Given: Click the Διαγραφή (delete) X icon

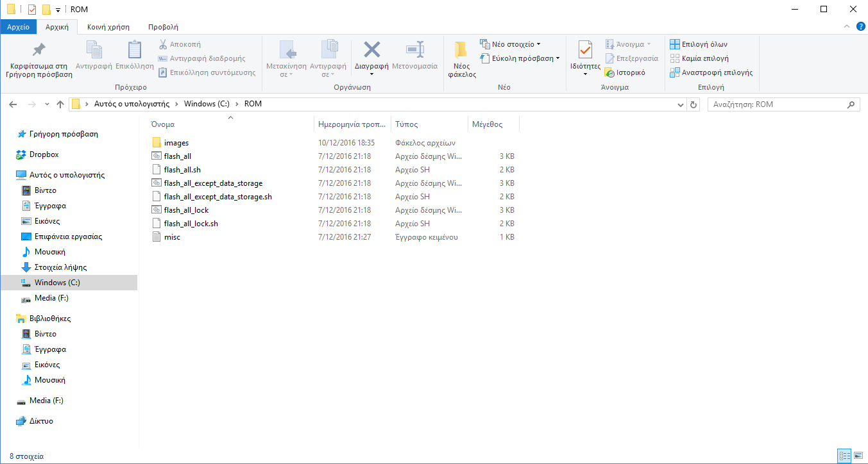Looking at the screenshot, I should (372, 50).
